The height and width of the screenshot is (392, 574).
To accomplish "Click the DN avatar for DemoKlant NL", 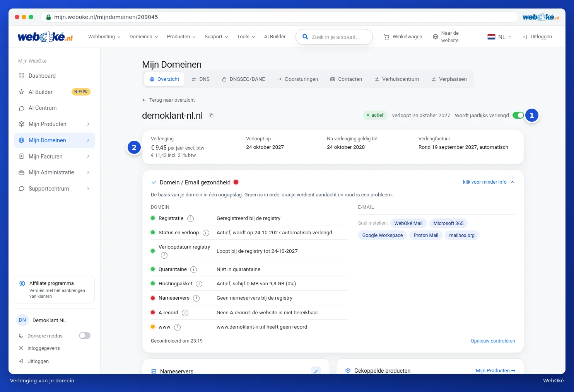I will click(22, 320).
